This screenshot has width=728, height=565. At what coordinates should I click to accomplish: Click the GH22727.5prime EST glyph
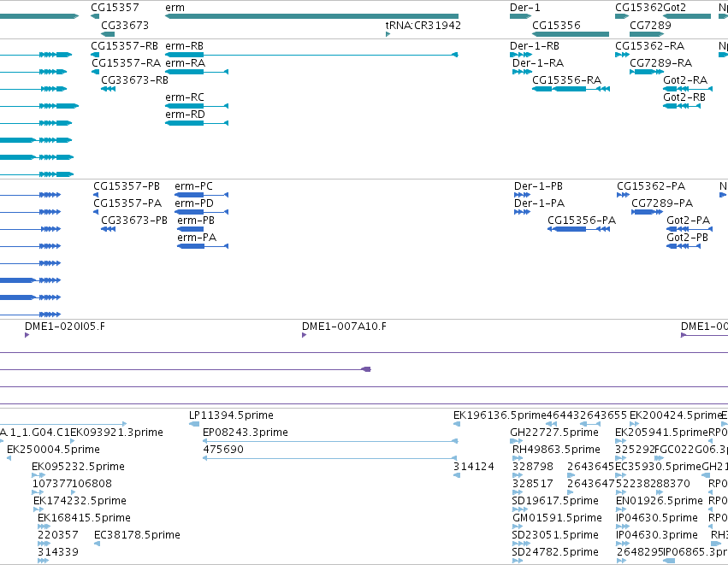point(518,441)
